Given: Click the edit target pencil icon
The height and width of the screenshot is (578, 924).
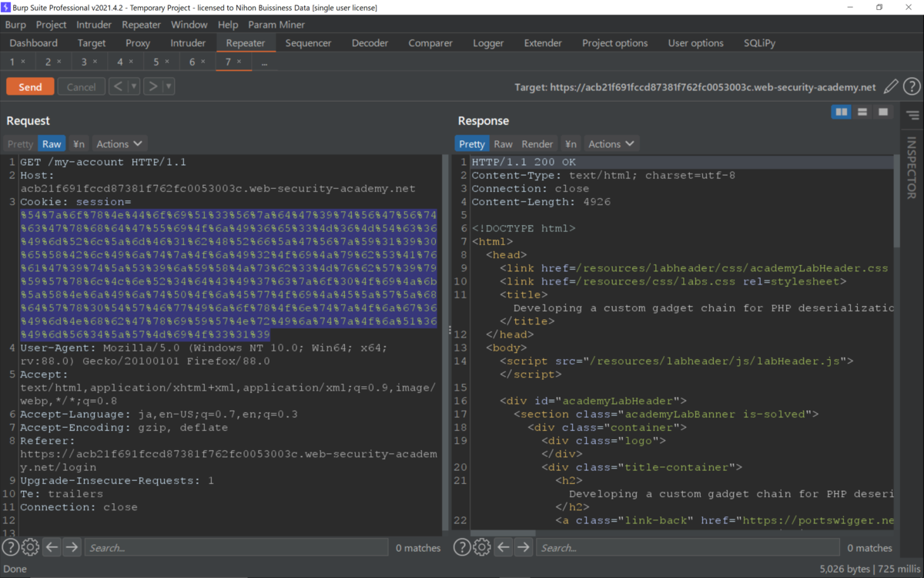Looking at the screenshot, I should [x=891, y=87].
